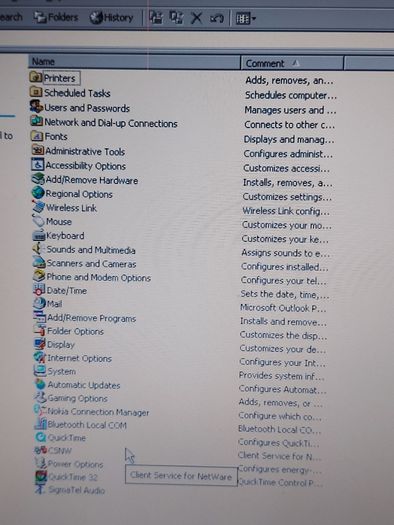Screen dimensions: 394x525
Task: Click the 'Wireless Link config...' comment text
Action: 286,211
